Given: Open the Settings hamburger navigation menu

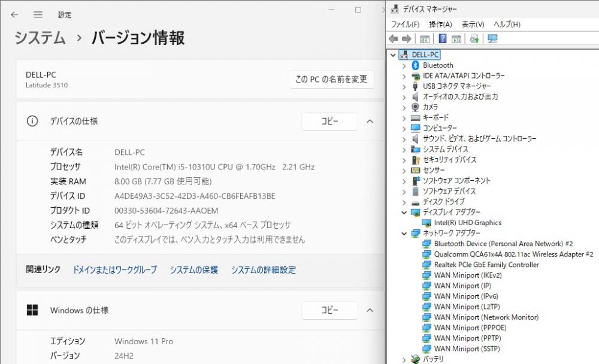Looking at the screenshot, I should click(38, 14).
